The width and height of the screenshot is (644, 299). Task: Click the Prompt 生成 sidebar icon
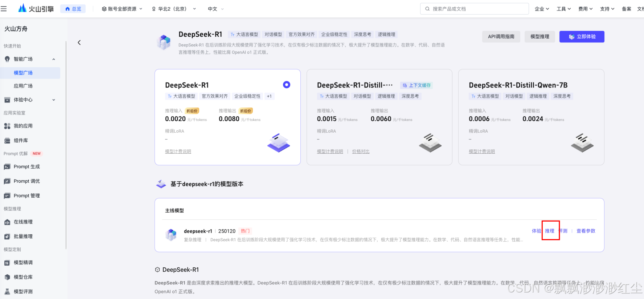click(x=7, y=167)
